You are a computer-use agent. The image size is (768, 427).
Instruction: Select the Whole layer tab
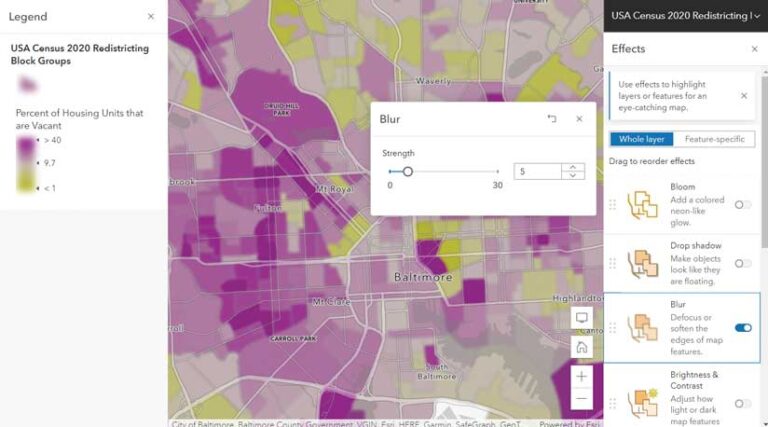(642, 139)
